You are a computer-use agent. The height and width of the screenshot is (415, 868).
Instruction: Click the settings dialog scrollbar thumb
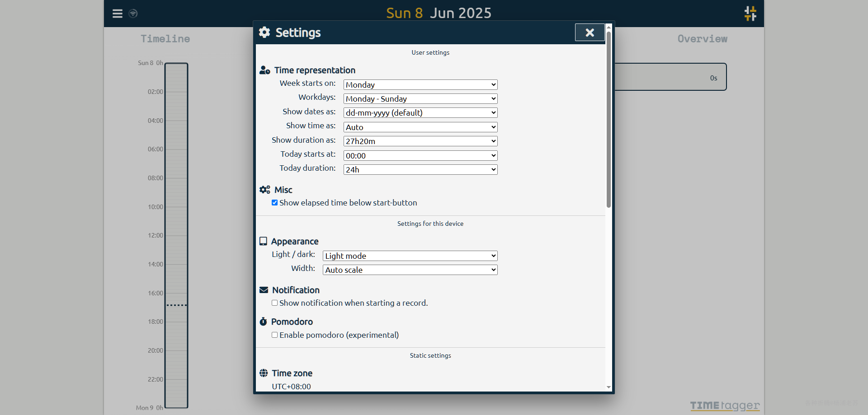click(x=609, y=120)
